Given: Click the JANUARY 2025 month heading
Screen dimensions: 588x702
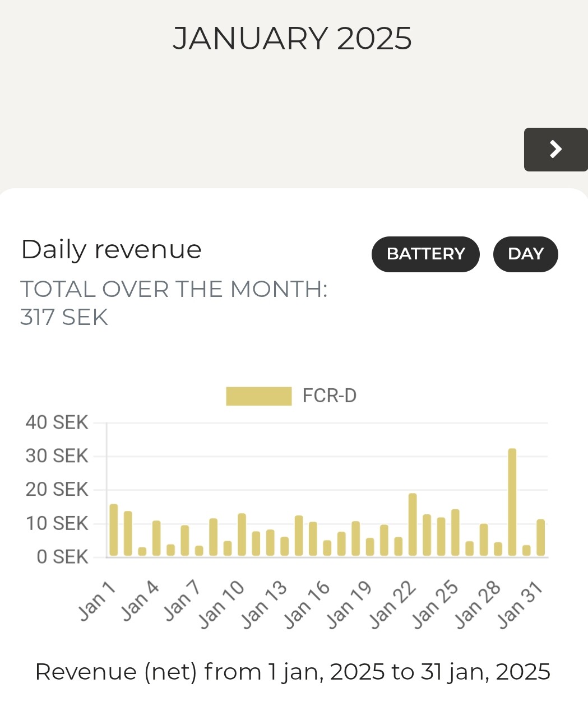Looking at the screenshot, I should tap(292, 39).
